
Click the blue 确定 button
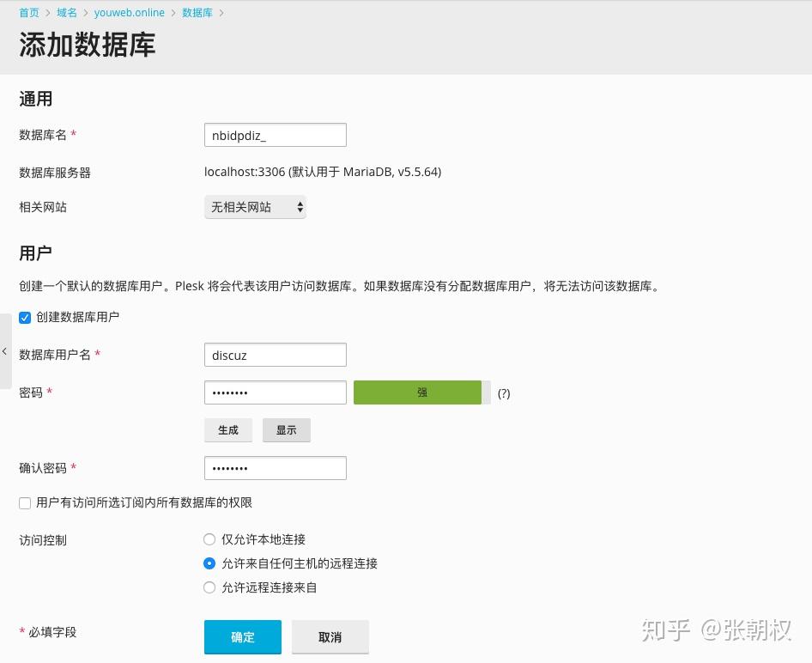coord(243,637)
